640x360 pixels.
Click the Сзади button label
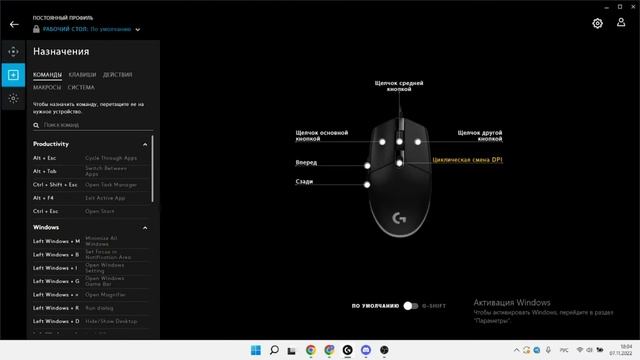pos(304,182)
